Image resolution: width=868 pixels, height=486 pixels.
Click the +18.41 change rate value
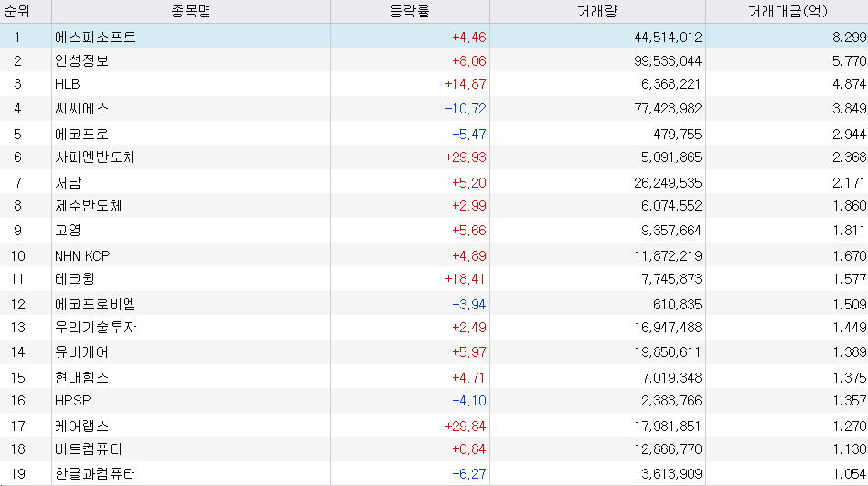[x=466, y=279]
